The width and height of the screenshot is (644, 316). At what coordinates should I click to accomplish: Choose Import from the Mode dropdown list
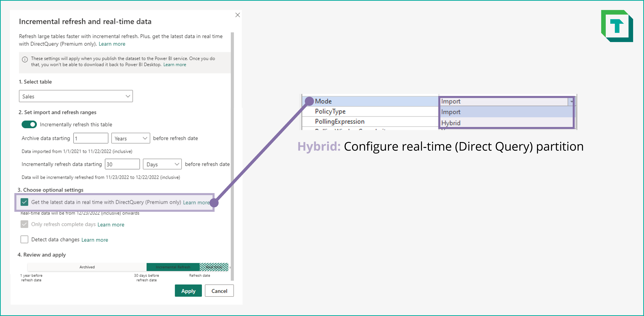(507, 112)
